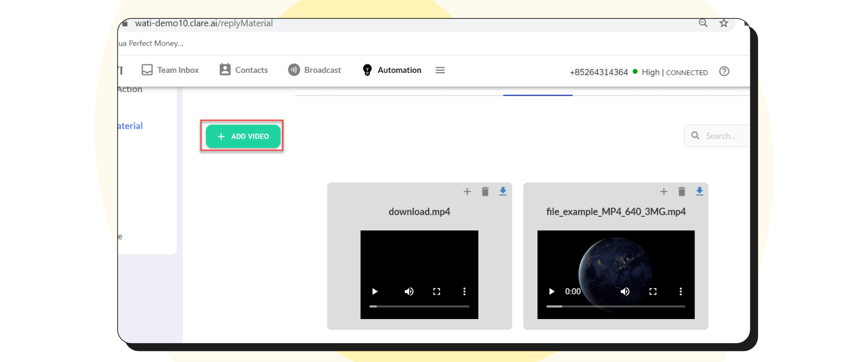Delete file_example_MP4_640_3MG.mp4 video
The height and width of the screenshot is (362, 868).
click(681, 192)
